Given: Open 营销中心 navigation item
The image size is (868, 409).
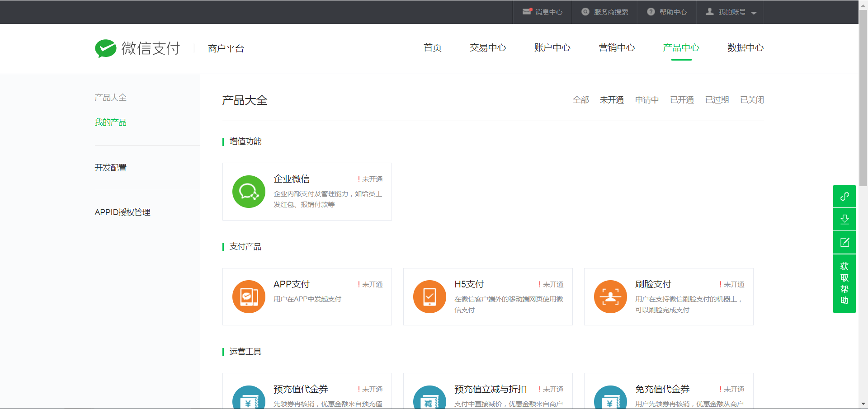Looking at the screenshot, I should coord(617,48).
